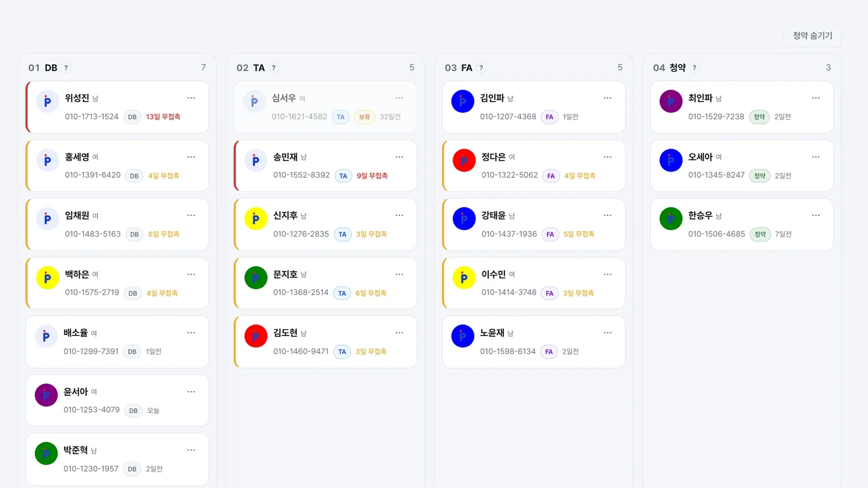
Task: Click the help icon next to 03 FA
Action: pos(481,68)
